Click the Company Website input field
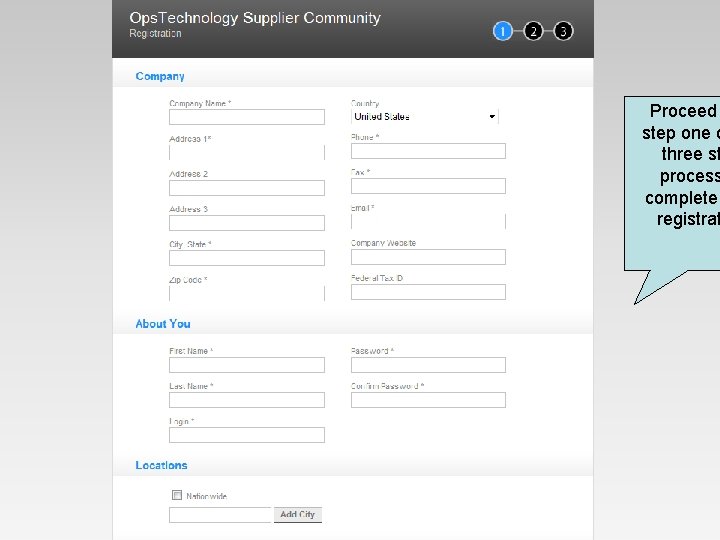Viewport: 720px width, 540px height. [x=428, y=257]
